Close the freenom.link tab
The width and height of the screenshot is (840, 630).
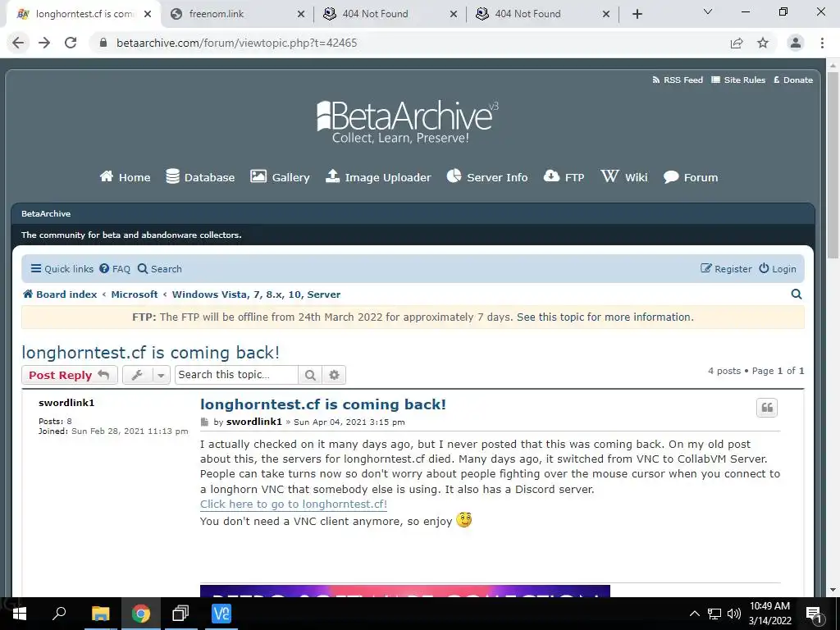pyautogui.click(x=301, y=14)
